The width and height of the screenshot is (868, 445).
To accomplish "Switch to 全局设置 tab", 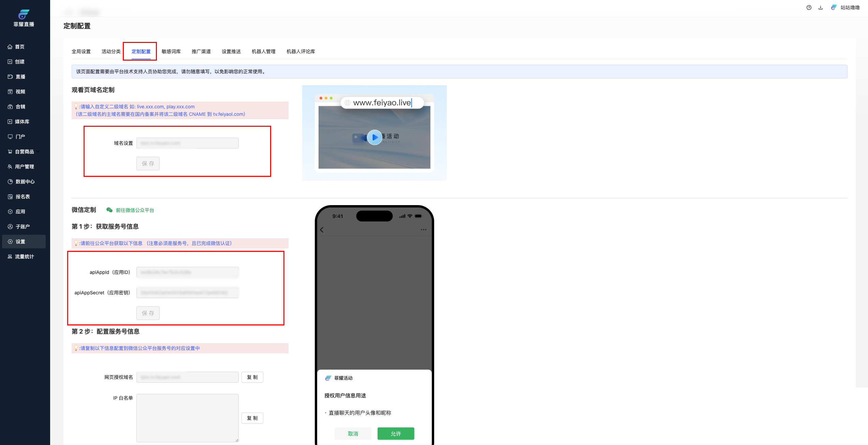I will tap(81, 51).
